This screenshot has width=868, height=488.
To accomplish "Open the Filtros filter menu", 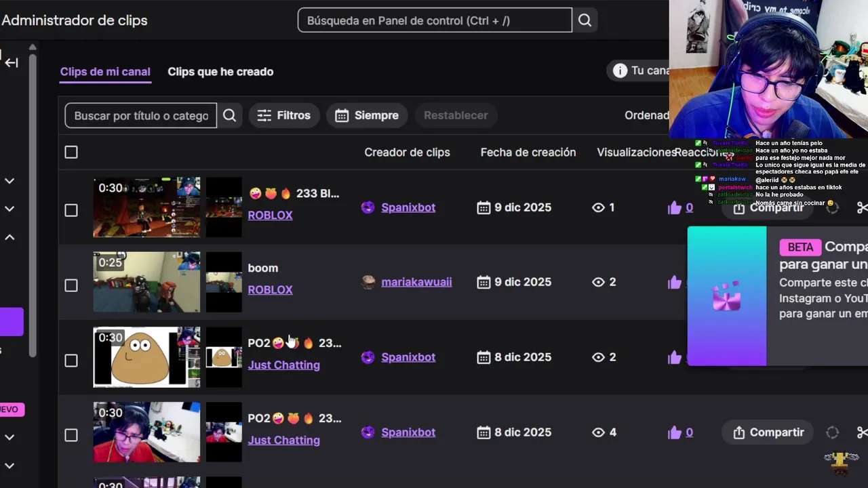I will (x=283, y=115).
